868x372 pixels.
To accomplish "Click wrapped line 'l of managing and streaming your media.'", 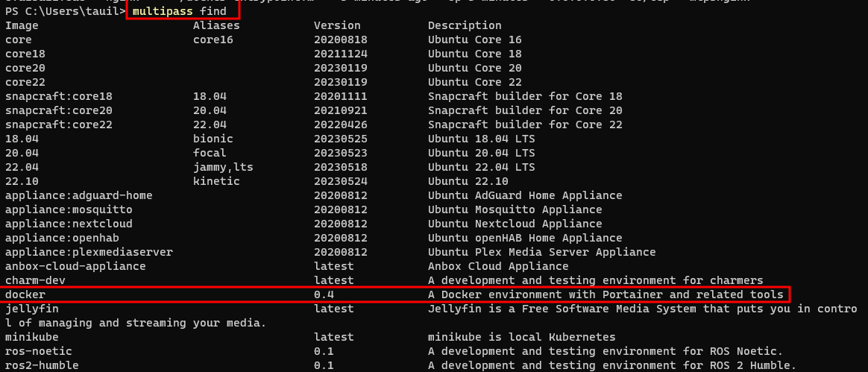I will point(136,323).
